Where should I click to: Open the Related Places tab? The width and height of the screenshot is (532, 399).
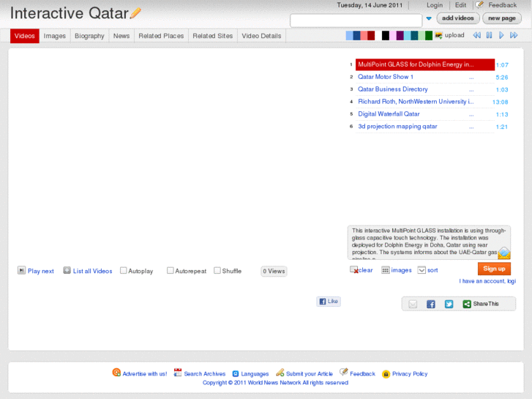tap(161, 36)
